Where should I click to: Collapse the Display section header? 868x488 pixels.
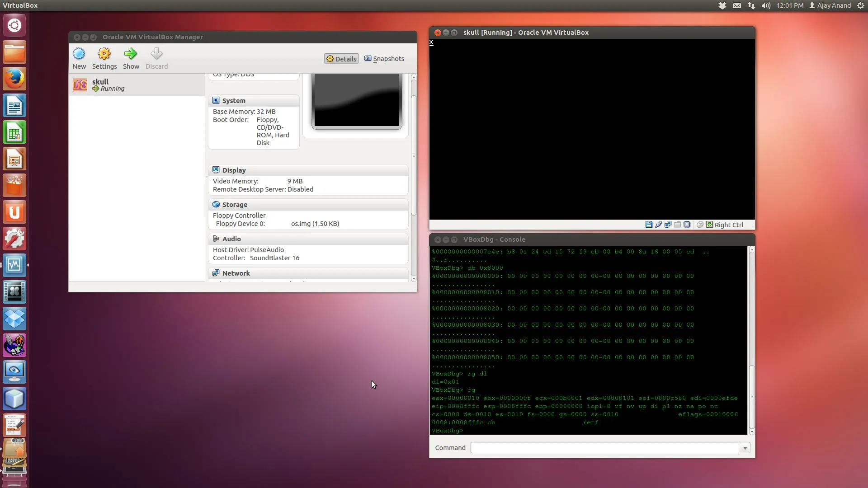[x=234, y=170]
